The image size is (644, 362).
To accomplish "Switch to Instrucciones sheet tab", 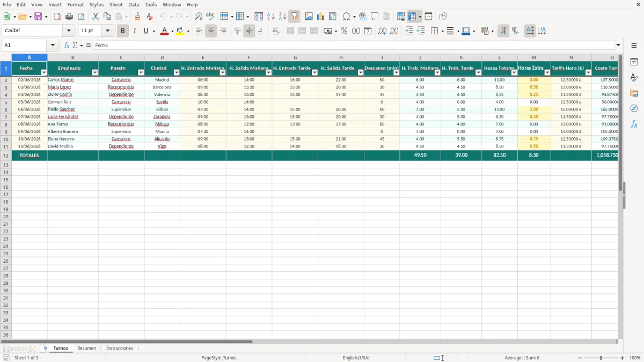I will click(x=120, y=348).
